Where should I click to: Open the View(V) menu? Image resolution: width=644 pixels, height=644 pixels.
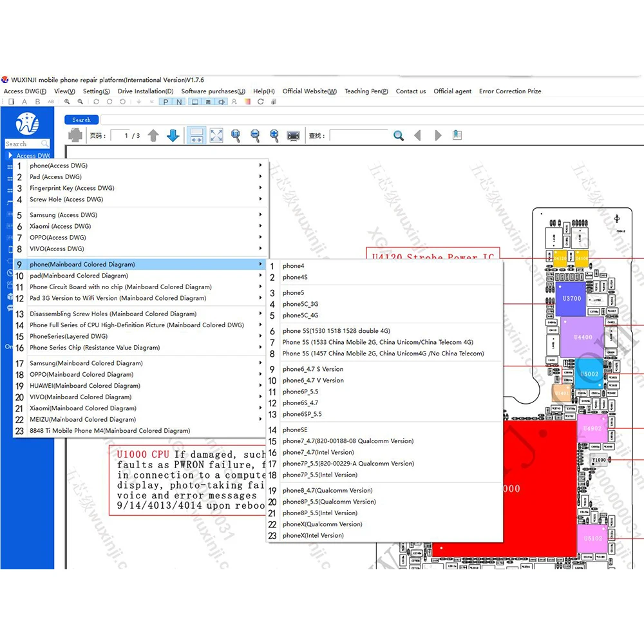[x=64, y=91]
